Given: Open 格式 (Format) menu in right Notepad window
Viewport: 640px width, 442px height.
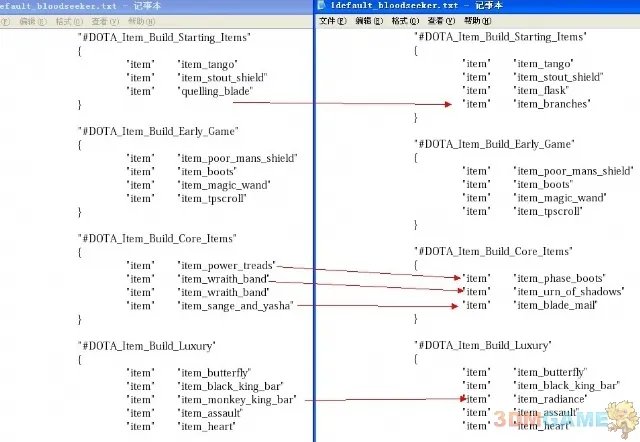Looking at the screenshot, I should point(401,20).
